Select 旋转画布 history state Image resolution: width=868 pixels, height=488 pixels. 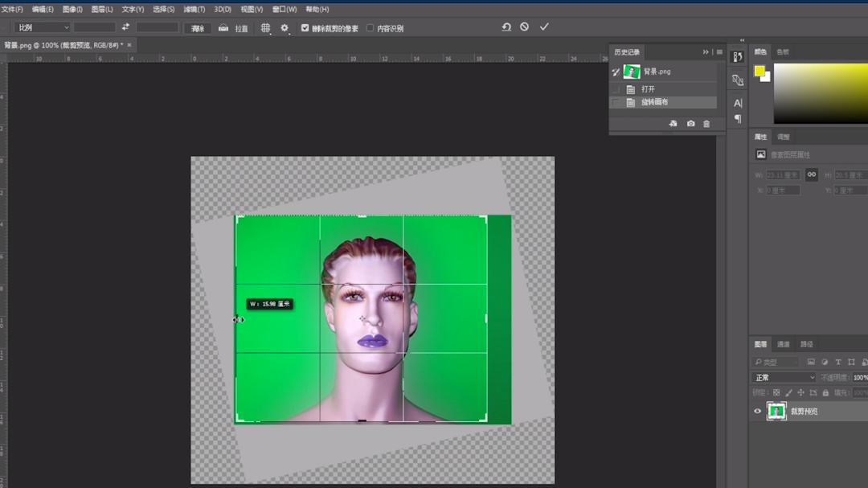click(663, 102)
